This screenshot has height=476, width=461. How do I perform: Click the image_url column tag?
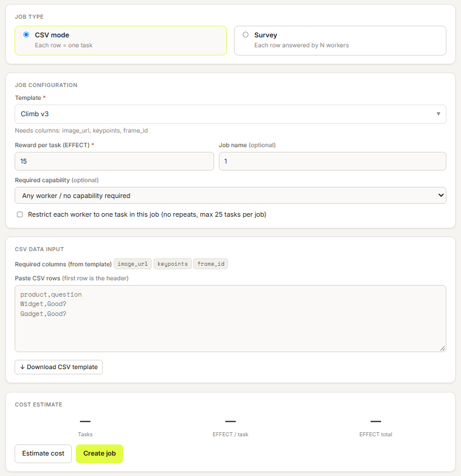pyautogui.click(x=132, y=264)
